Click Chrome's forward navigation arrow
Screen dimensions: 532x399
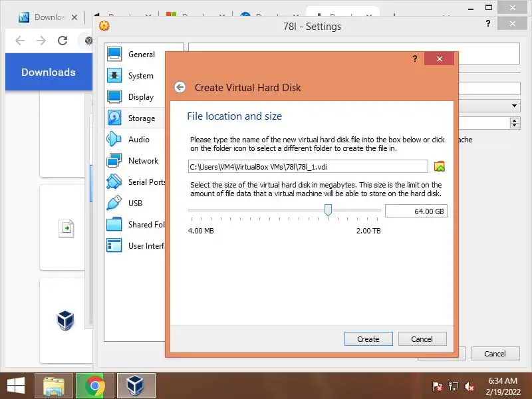(x=41, y=41)
